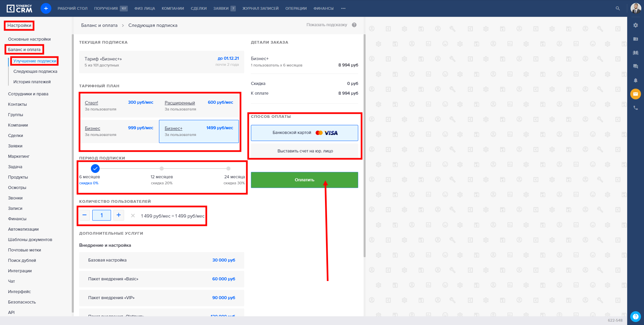Select the 24 months subscription period

(228, 169)
